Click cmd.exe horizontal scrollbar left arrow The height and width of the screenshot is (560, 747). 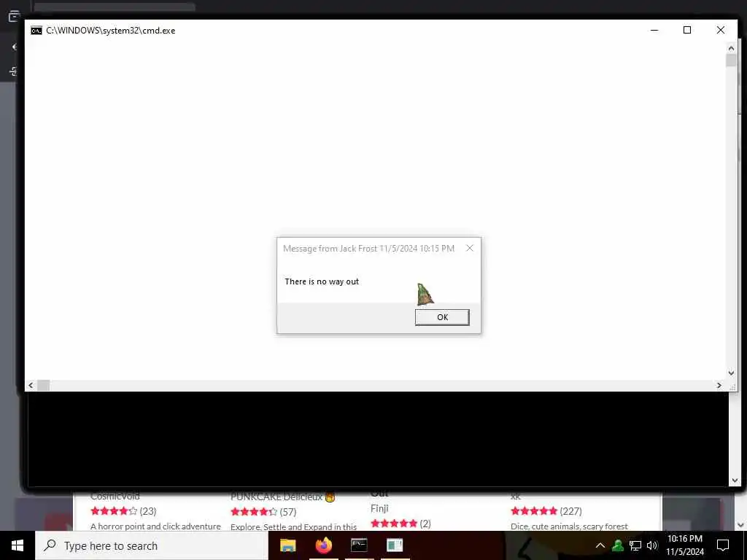coord(31,385)
